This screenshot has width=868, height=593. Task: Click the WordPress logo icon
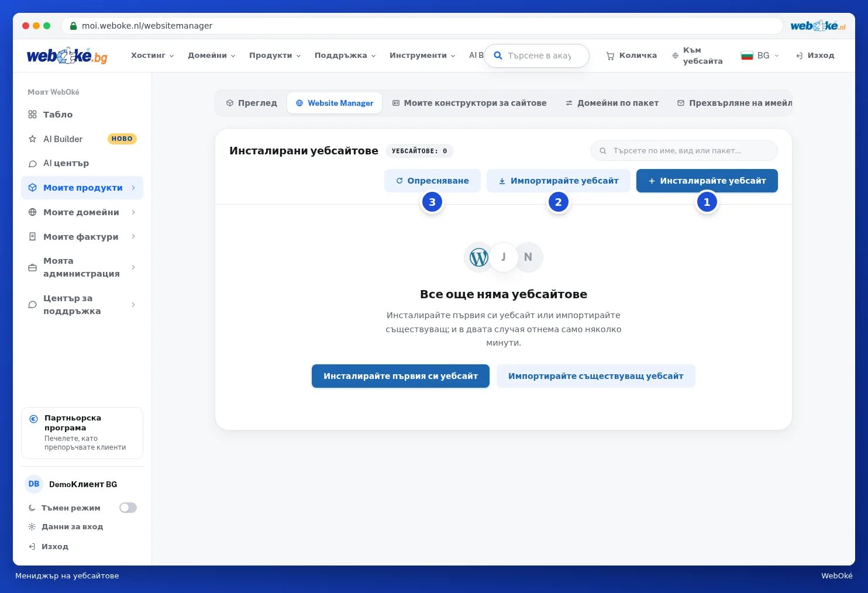[x=478, y=257]
